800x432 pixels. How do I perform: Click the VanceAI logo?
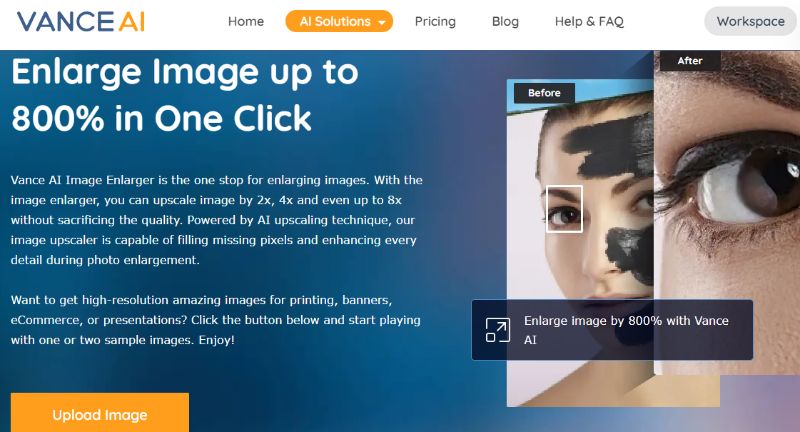[81, 21]
